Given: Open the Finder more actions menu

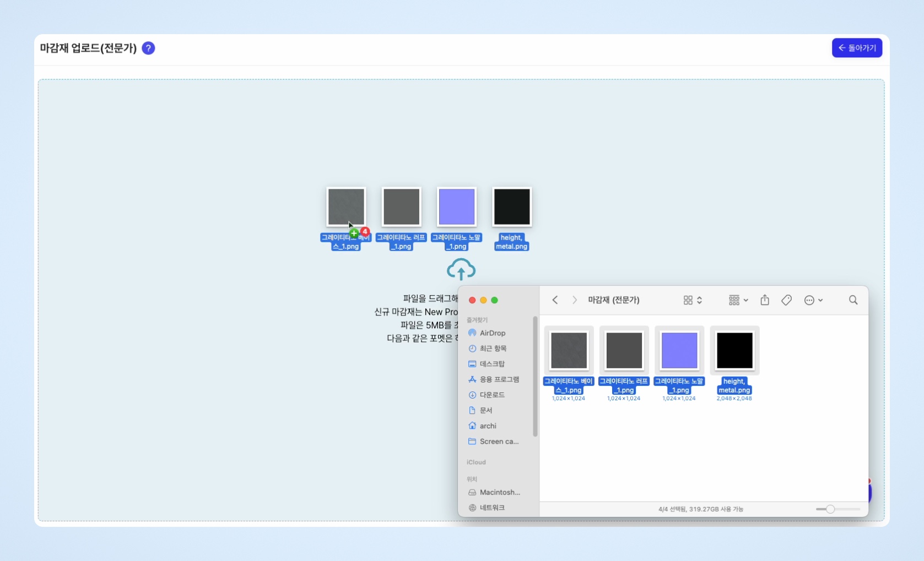Looking at the screenshot, I should [813, 300].
